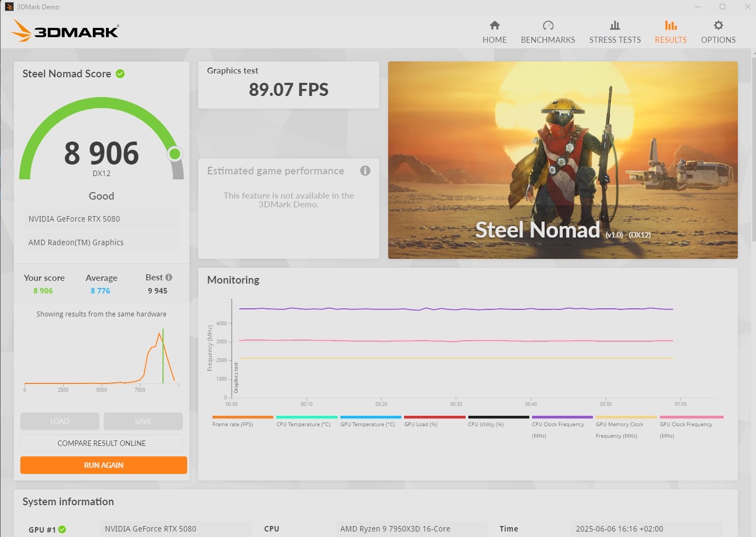Click the AMD Ryzen 9 7950X3D CPU field

coord(411,529)
